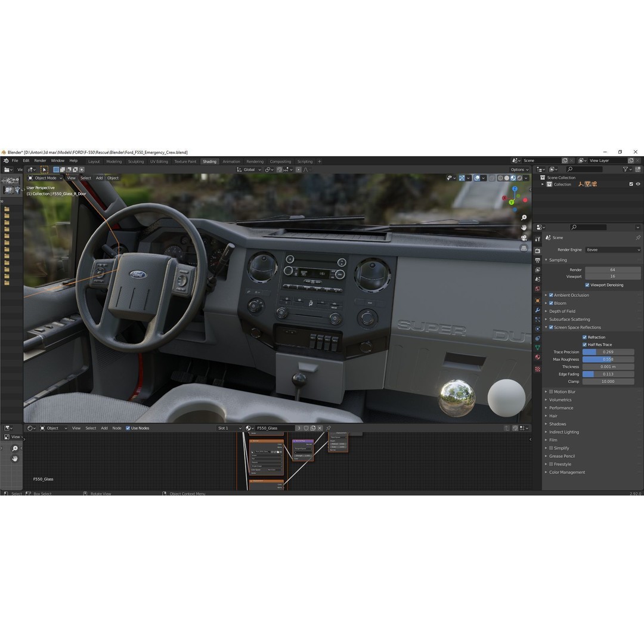
Task: Disable Bloom checkbox
Action: click(x=551, y=303)
